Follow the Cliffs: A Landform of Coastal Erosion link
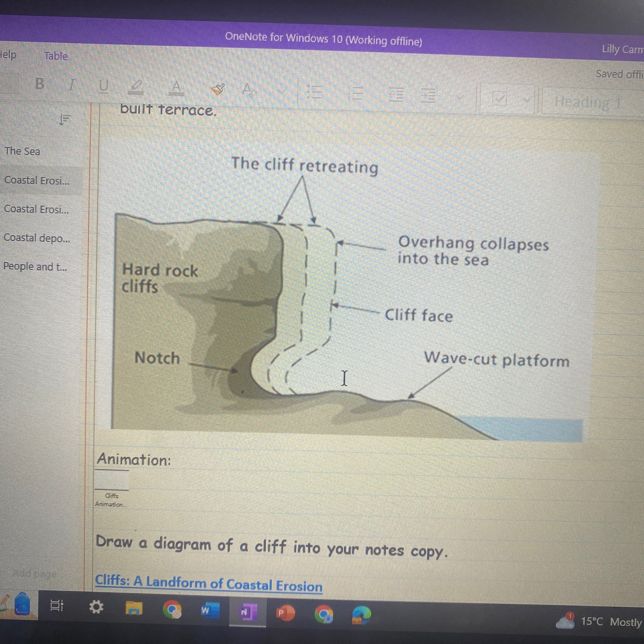 click(209, 583)
